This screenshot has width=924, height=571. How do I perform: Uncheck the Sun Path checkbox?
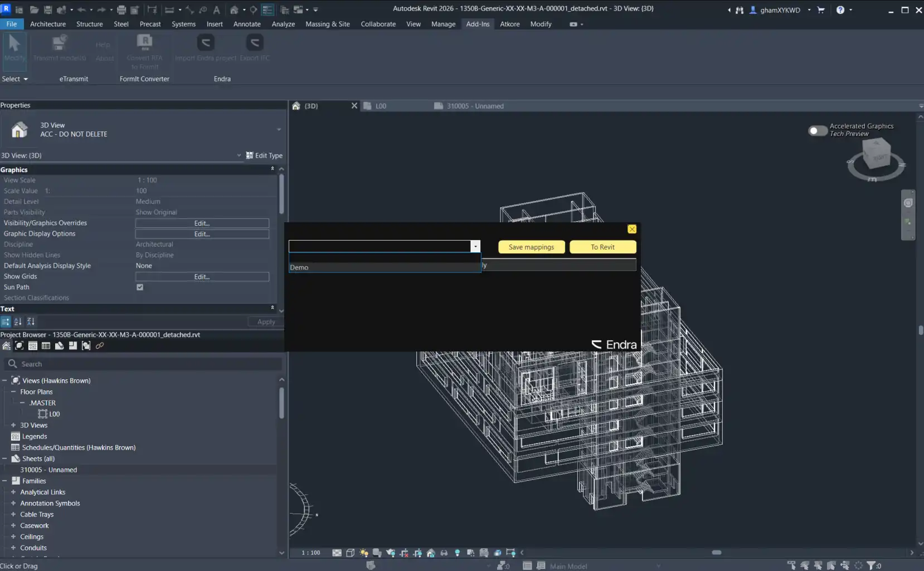(x=140, y=287)
